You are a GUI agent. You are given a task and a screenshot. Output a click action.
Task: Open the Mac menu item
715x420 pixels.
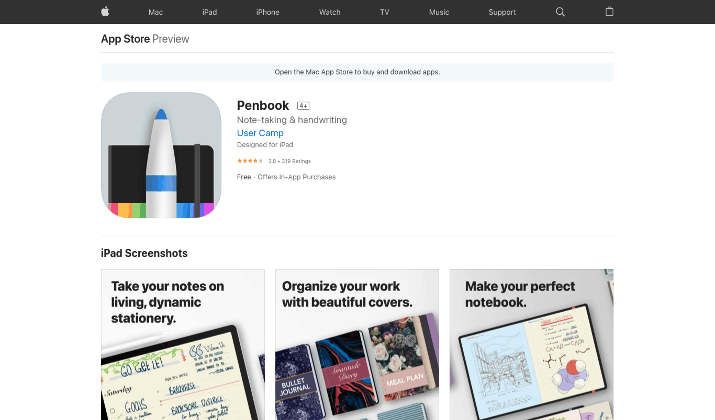(155, 12)
